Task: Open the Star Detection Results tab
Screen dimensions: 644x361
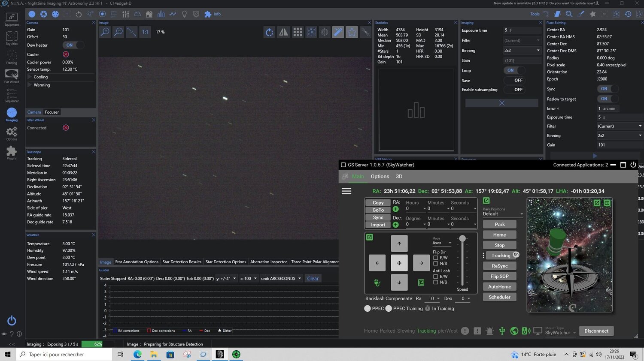Action: (182, 262)
